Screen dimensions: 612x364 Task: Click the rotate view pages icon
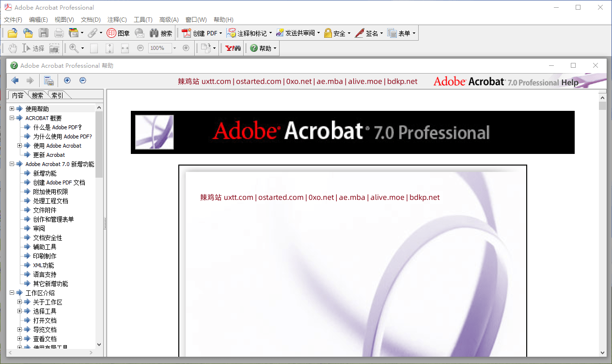coord(206,48)
